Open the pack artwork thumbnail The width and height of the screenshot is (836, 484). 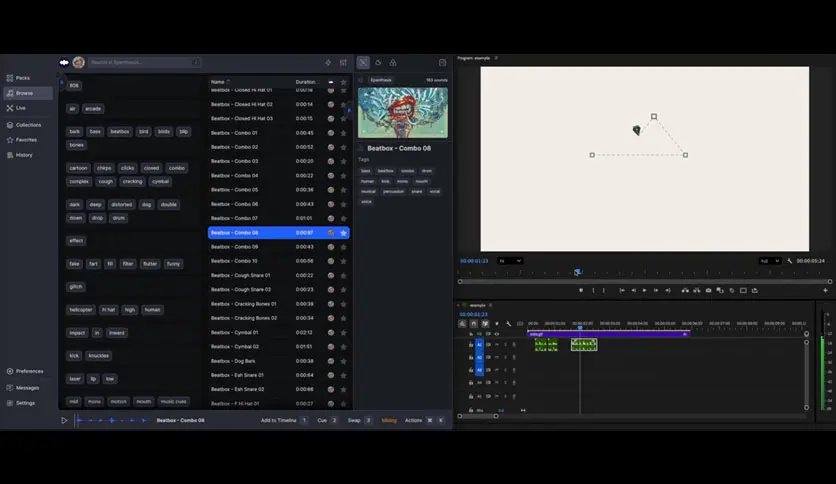403,113
